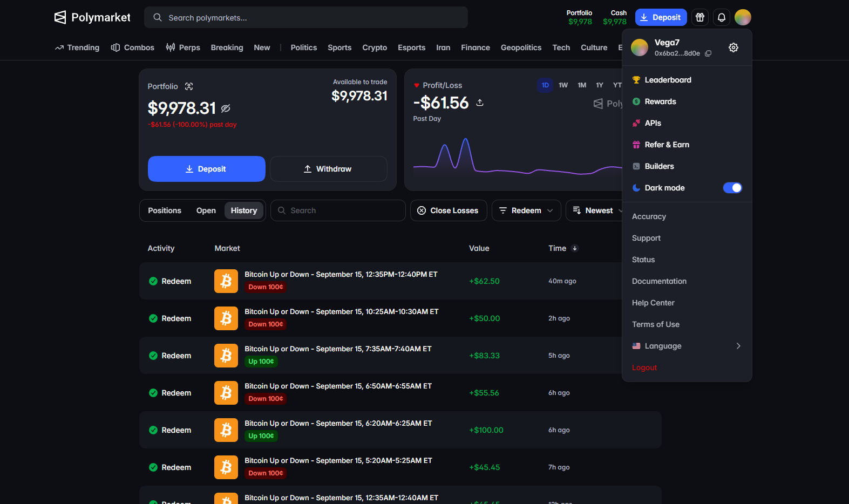Click Logout link
This screenshot has height=504, width=849.
point(644,367)
